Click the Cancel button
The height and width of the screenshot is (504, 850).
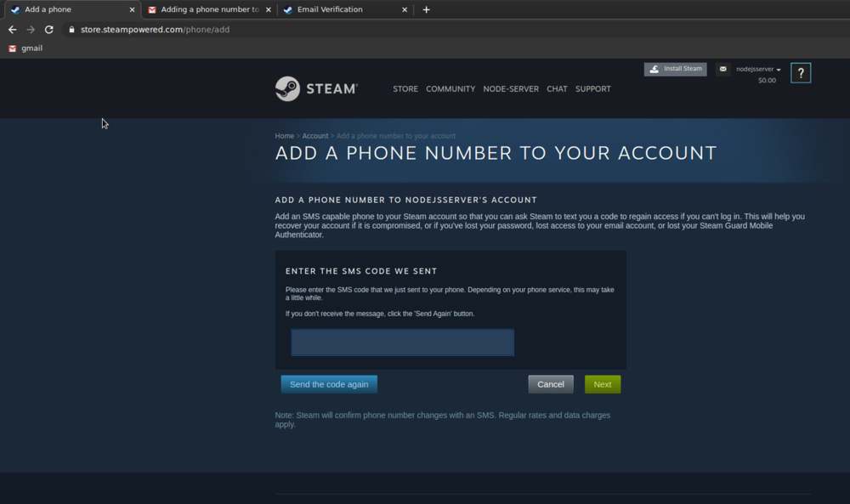coord(551,384)
